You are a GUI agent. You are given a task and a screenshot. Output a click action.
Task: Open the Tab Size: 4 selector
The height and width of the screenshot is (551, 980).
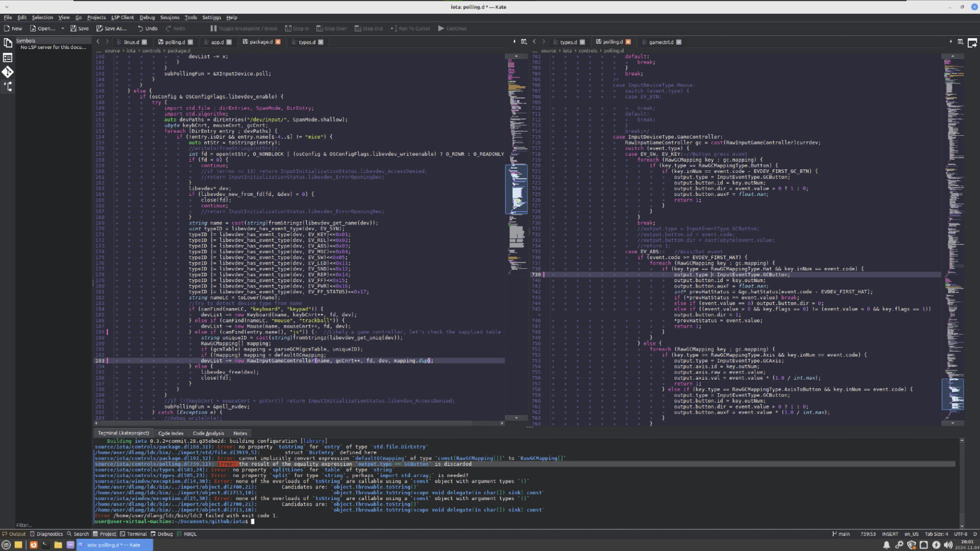[x=936, y=534]
